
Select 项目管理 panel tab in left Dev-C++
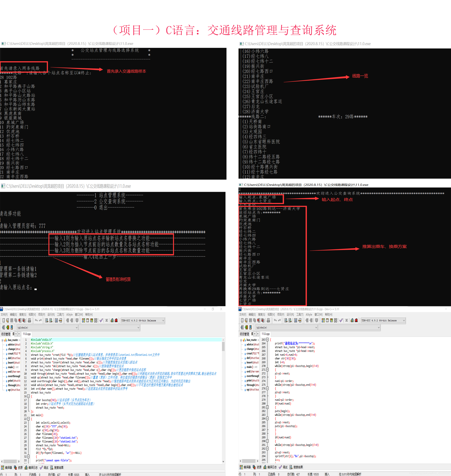pos(6,334)
